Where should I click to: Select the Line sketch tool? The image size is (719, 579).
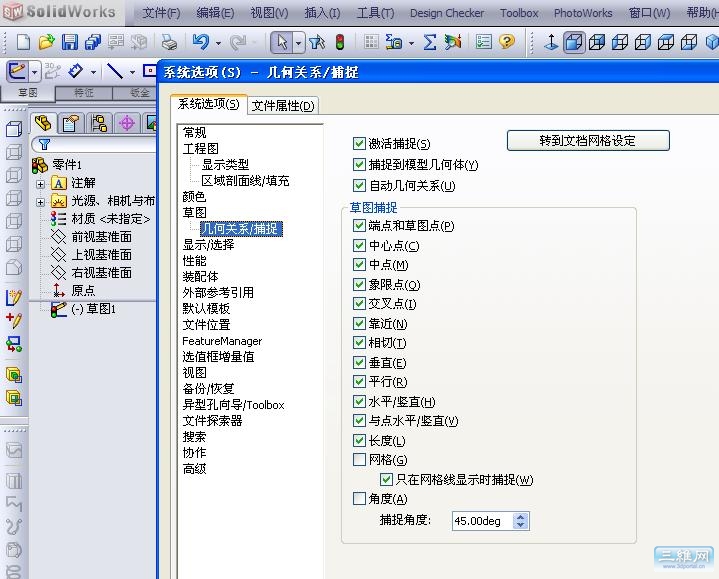coord(115,72)
